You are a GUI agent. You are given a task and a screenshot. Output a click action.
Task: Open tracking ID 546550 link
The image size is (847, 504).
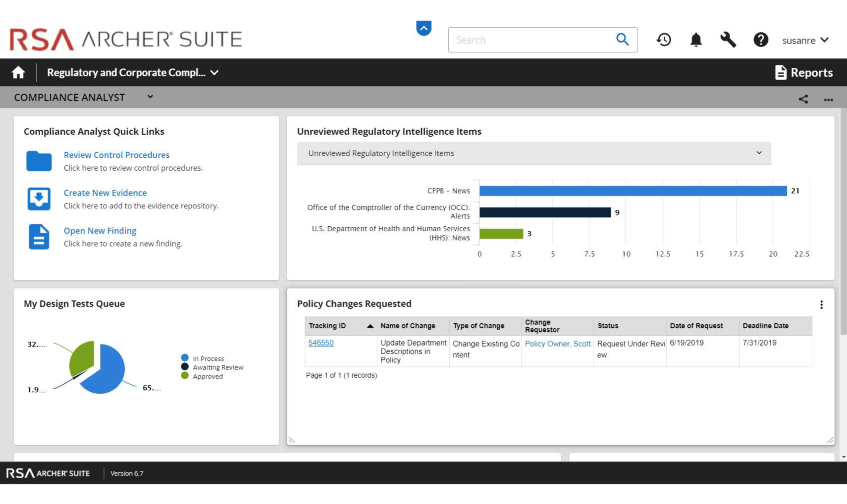tap(320, 343)
